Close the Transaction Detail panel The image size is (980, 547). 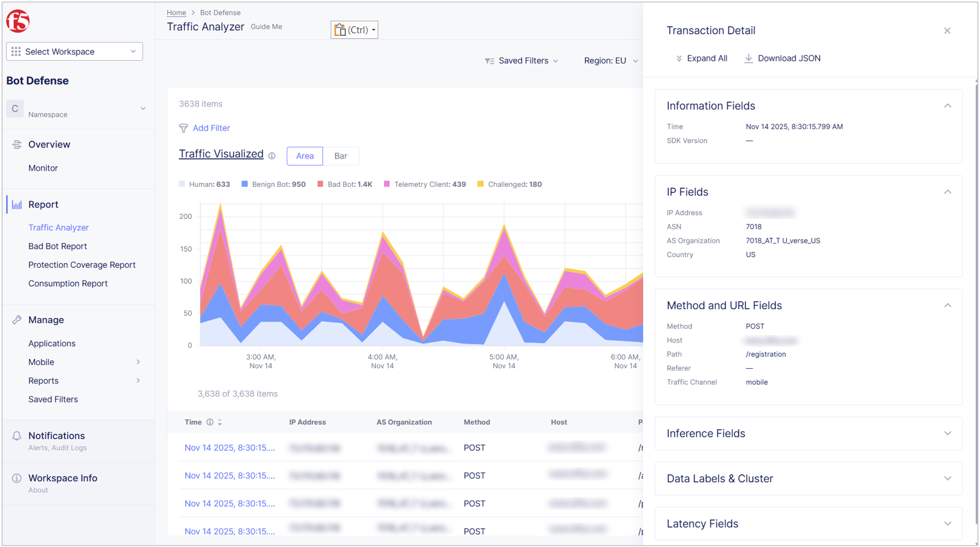pyautogui.click(x=947, y=31)
